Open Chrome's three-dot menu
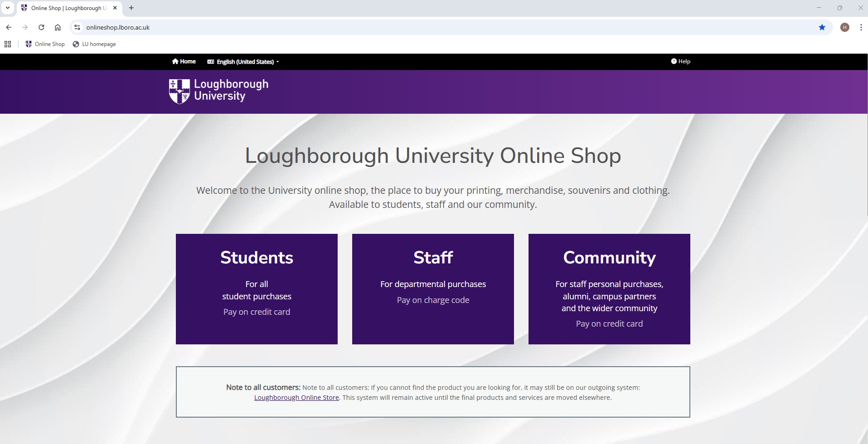868x444 pixels. point(860,27)
